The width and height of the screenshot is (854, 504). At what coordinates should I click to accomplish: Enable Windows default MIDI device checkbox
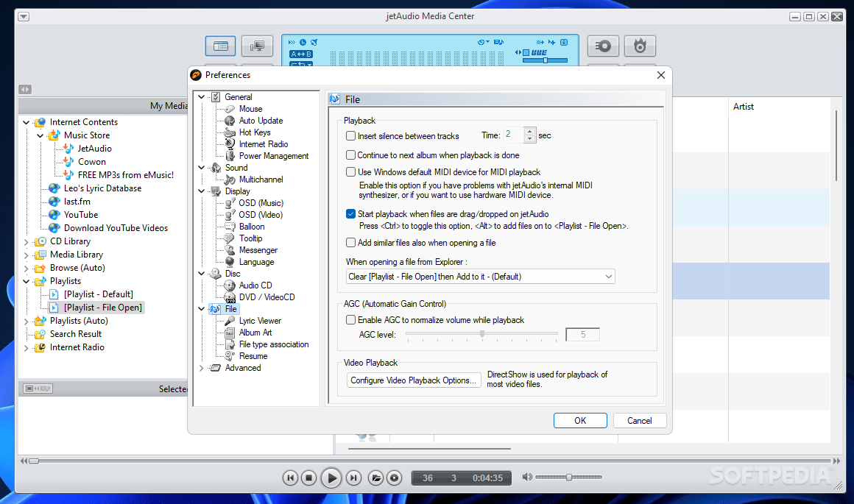[x=350, y=172]
